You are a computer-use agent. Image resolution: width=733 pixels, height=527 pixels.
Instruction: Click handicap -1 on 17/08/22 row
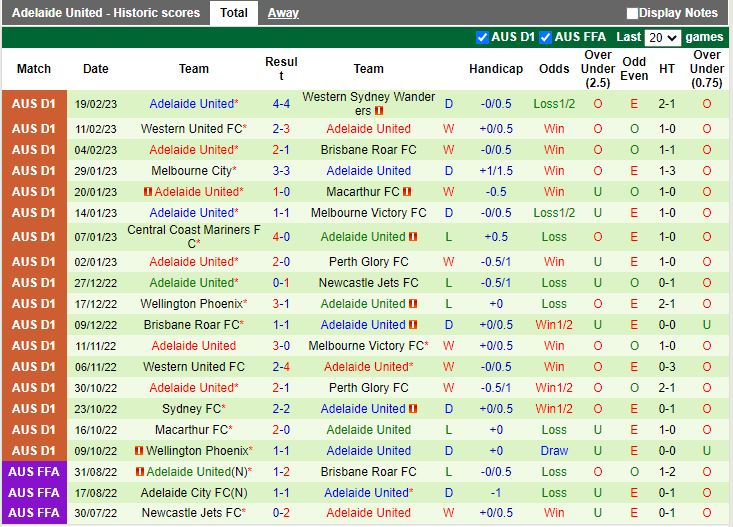coord(496,493)
